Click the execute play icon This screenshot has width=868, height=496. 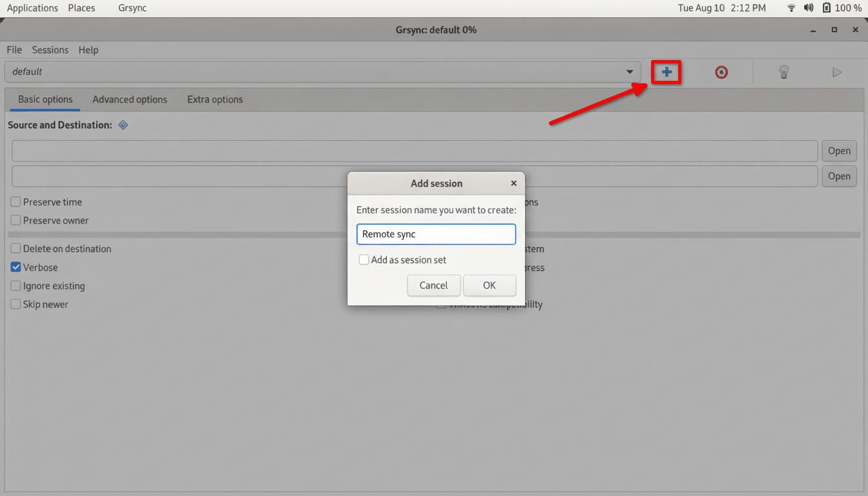(x=837, y=72)
